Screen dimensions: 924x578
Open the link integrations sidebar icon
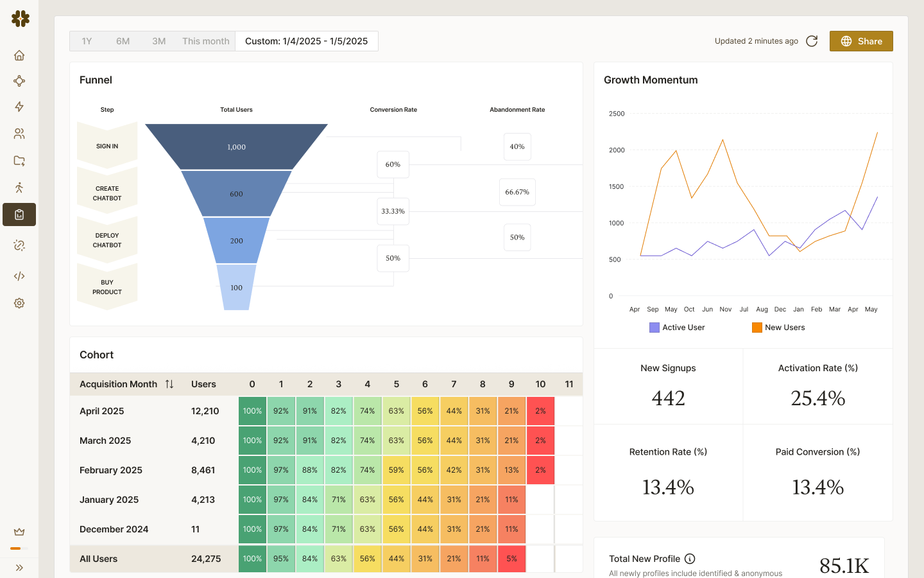(19, 245)
